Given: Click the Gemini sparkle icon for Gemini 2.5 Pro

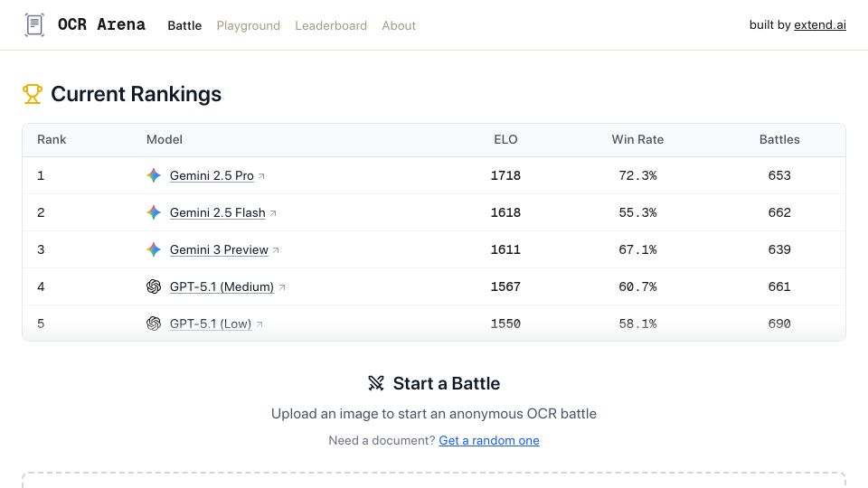Looking at the screenshot, I should [154, 175].
